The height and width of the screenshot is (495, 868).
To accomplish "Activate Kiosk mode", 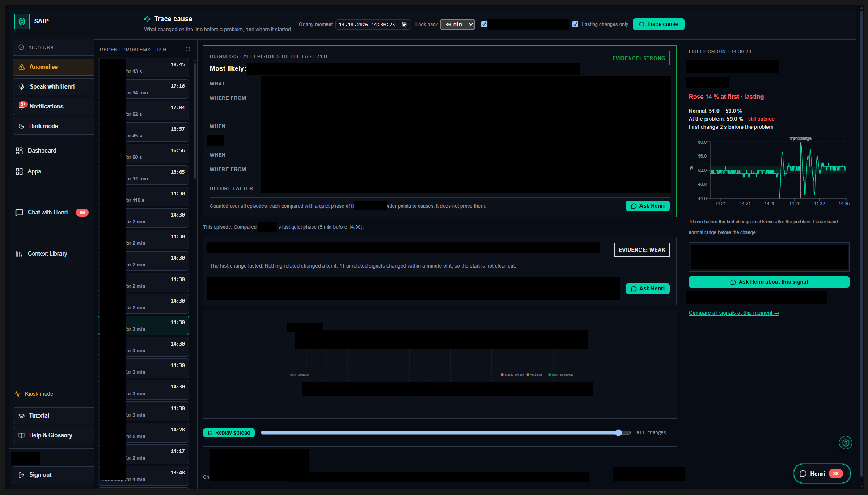I will pos(34,394).
